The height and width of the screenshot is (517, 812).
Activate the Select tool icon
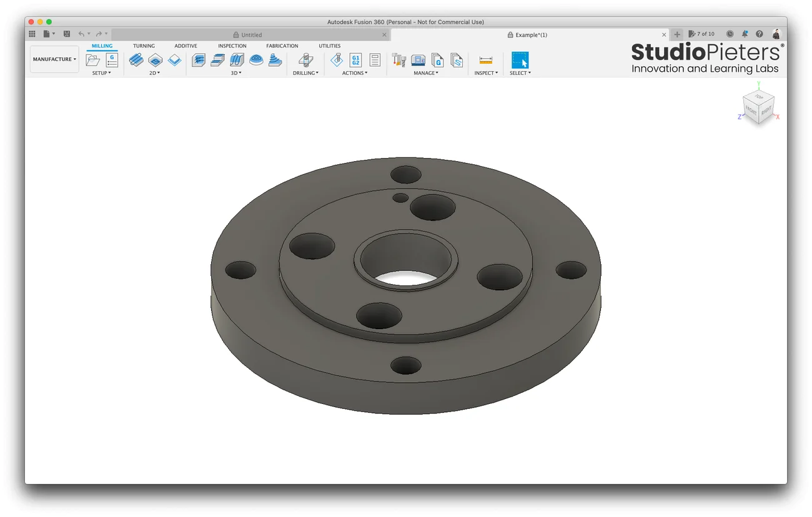tap(520, 60)
